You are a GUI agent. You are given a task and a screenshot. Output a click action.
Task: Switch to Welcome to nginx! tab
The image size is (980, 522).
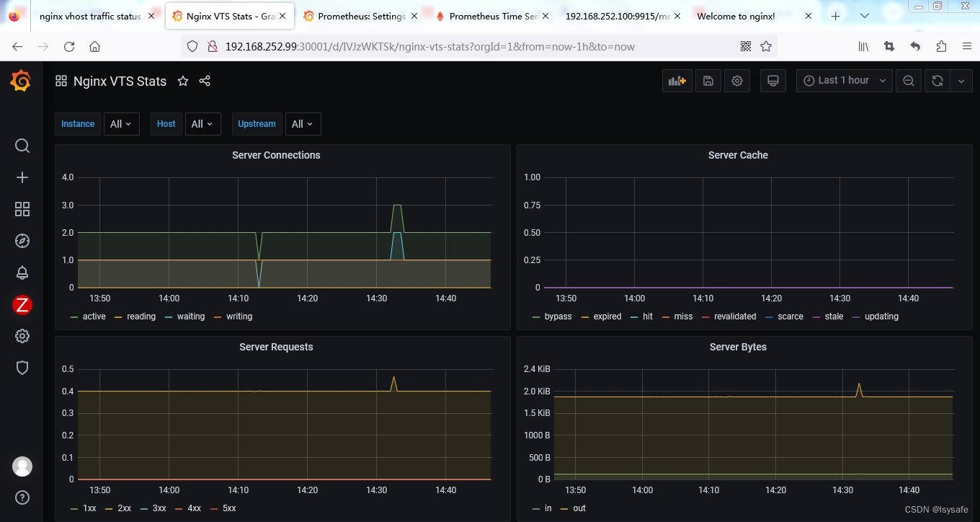click(x=736, y=16)
